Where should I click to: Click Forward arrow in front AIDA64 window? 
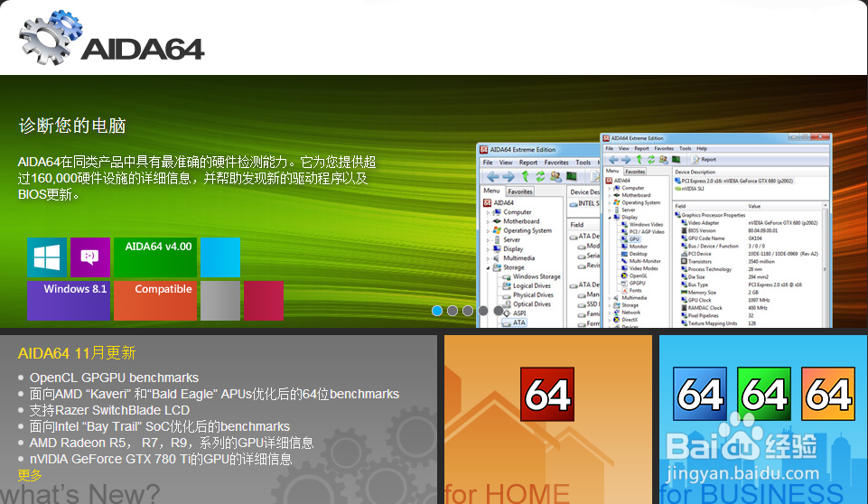pos(626,160)
